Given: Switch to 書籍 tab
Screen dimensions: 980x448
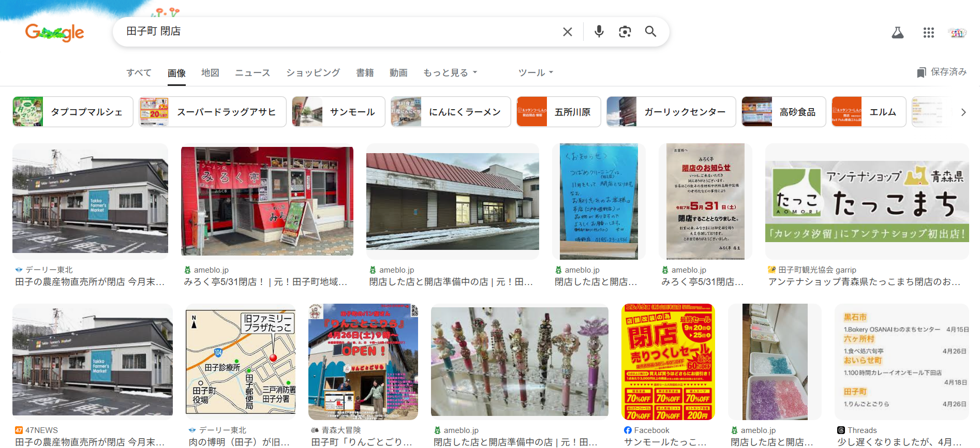Looking at the screenshot, I should point(365,73).
